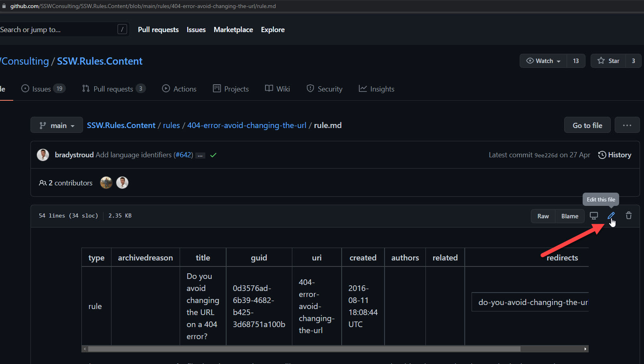Screen dimensions: 644x364
Task: Click the table horizontal scrollbar left arrow
Action: point(85,349)
